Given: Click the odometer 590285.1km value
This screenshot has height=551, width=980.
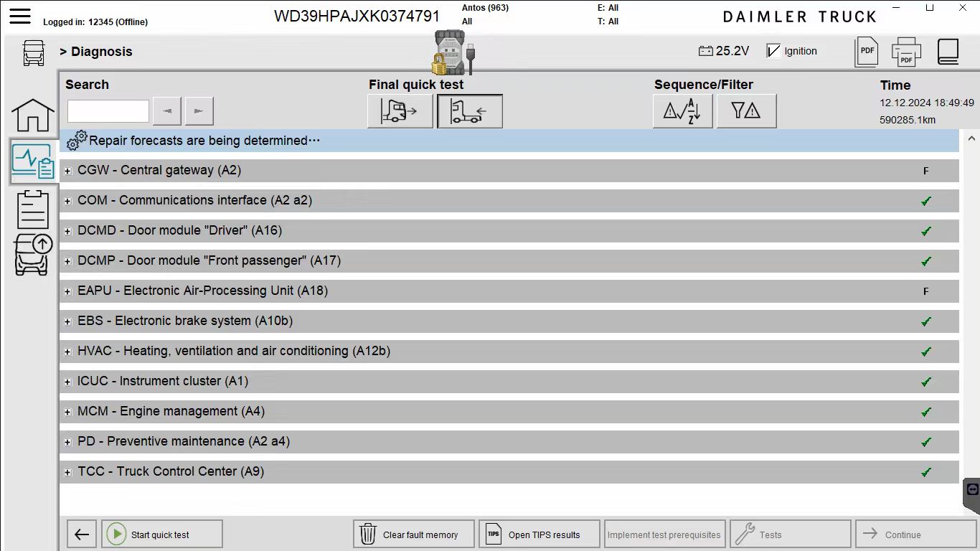Looking at the screenshot, I should pyautogui.click(x=908, y=120).
